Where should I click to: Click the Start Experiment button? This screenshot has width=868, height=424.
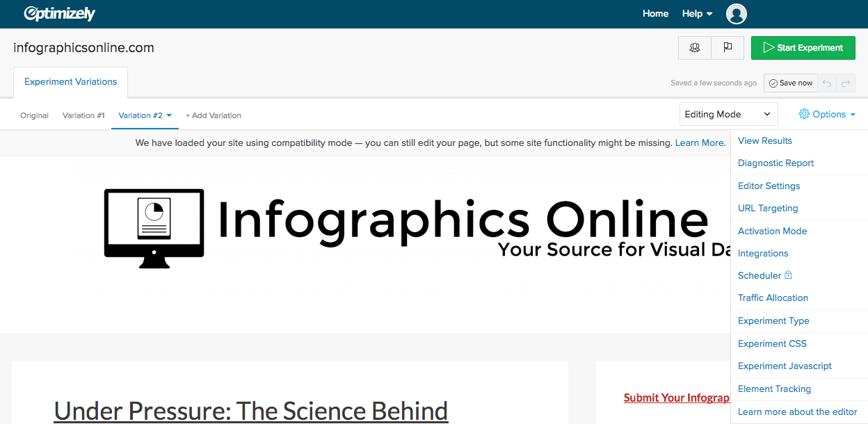pyautogui.click(x=803, y=48)
